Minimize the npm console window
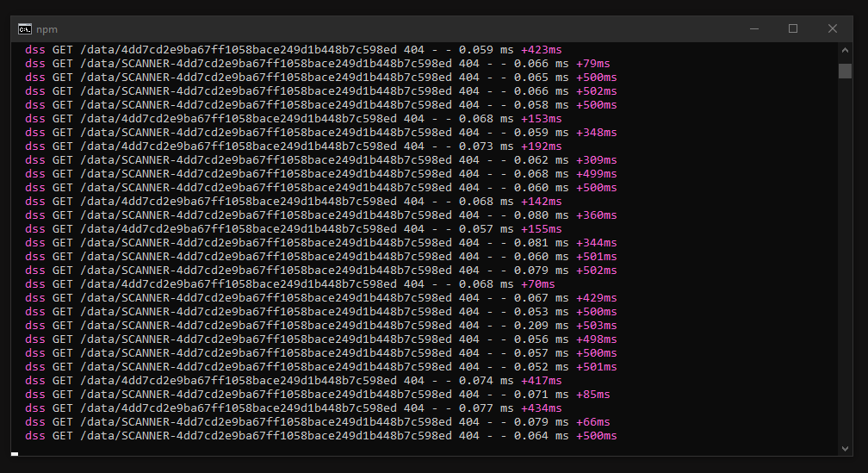The width and height of the screenshot is (868, 473). (754, 28)
